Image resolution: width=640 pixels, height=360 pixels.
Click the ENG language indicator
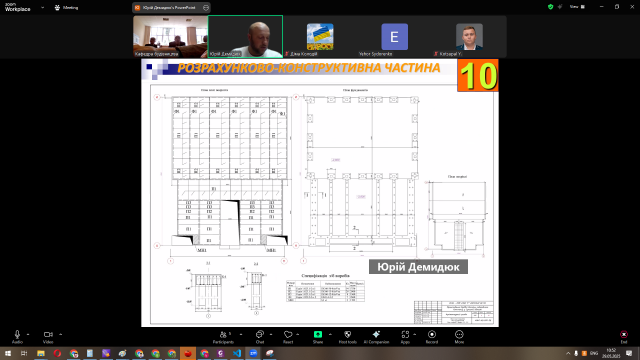594,353
